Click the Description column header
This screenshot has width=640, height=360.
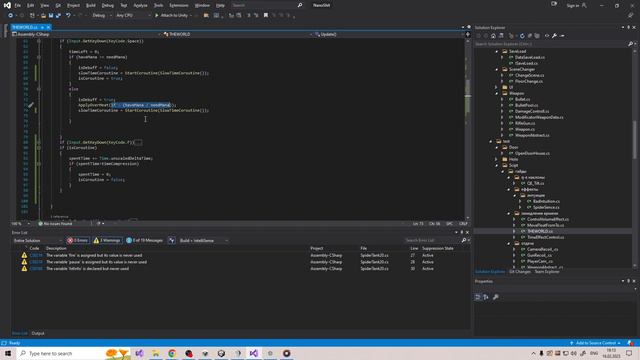pyautogui.click(x=56, y=248)
